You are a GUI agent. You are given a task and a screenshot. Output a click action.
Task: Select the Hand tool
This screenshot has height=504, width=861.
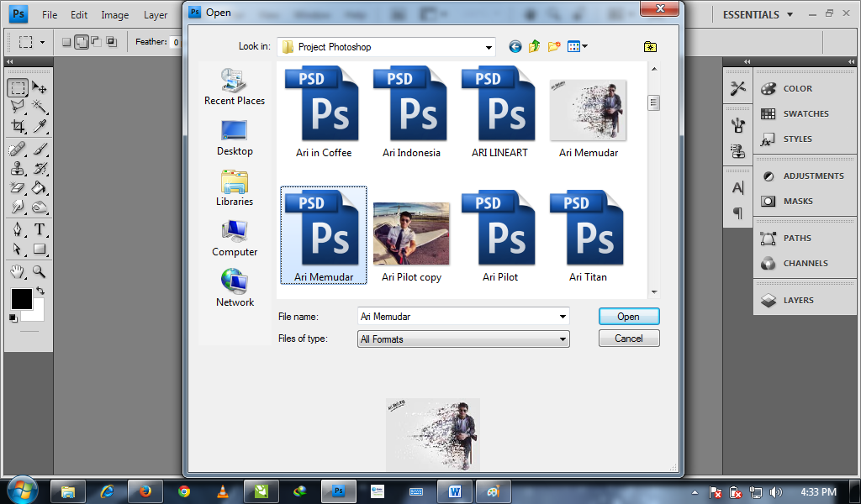tap(18, 271)
